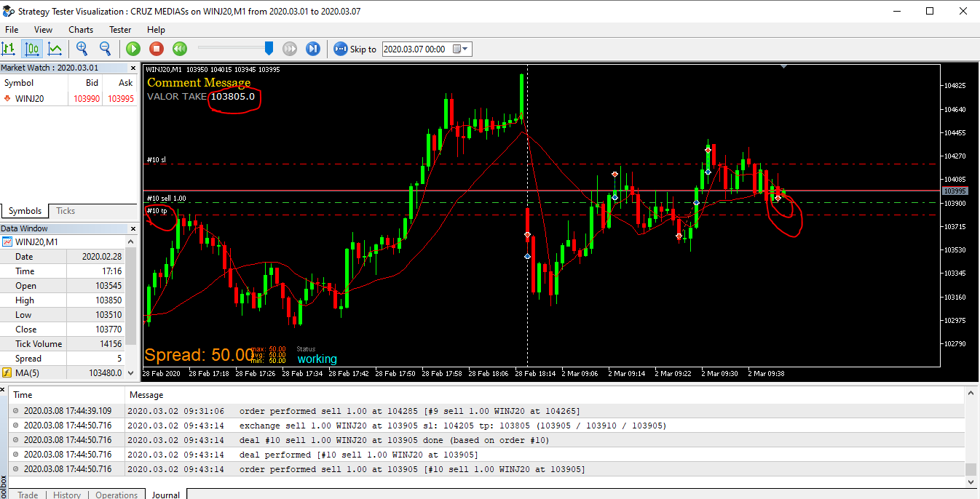Viewport: 980px width, 499px height.
Task: Click the #10 sl level label
Action: click(x=156, y=160)
